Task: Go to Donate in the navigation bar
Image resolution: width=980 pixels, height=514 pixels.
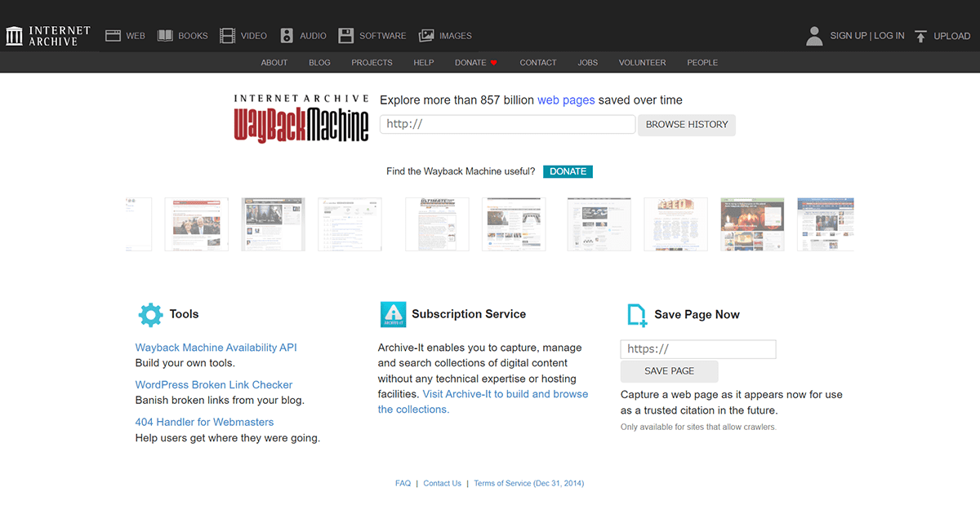Action: (476, 63)
